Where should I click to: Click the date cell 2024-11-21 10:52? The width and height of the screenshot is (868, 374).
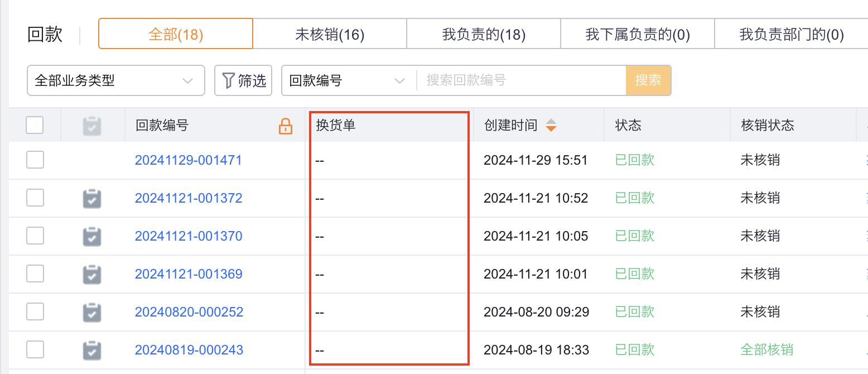pyautogui.click(x=536, y=198)
